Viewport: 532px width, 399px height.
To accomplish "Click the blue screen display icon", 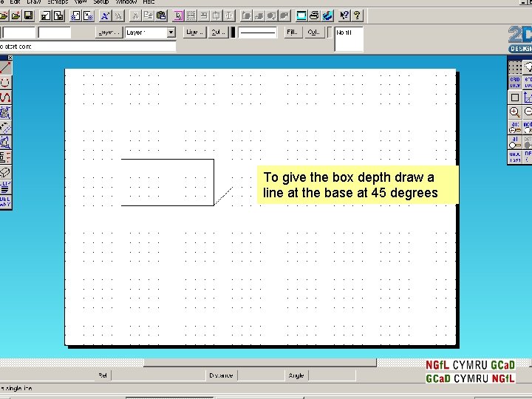I will tap(301, 16).
